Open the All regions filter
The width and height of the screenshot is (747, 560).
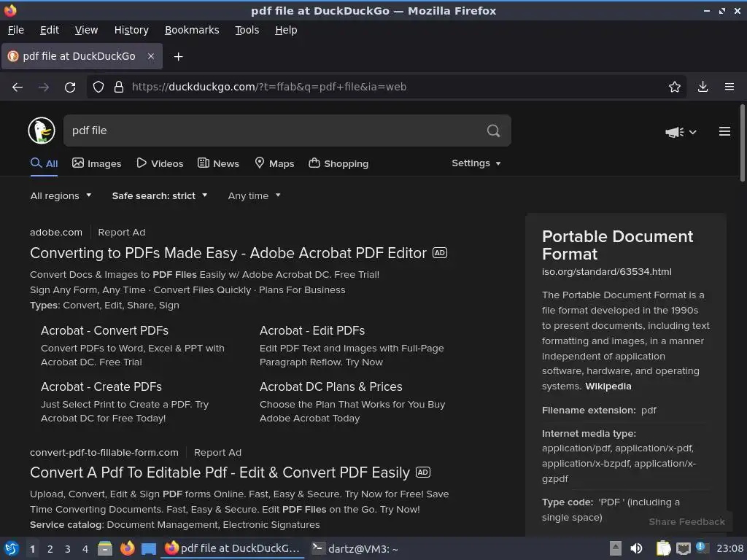[61, 195]
